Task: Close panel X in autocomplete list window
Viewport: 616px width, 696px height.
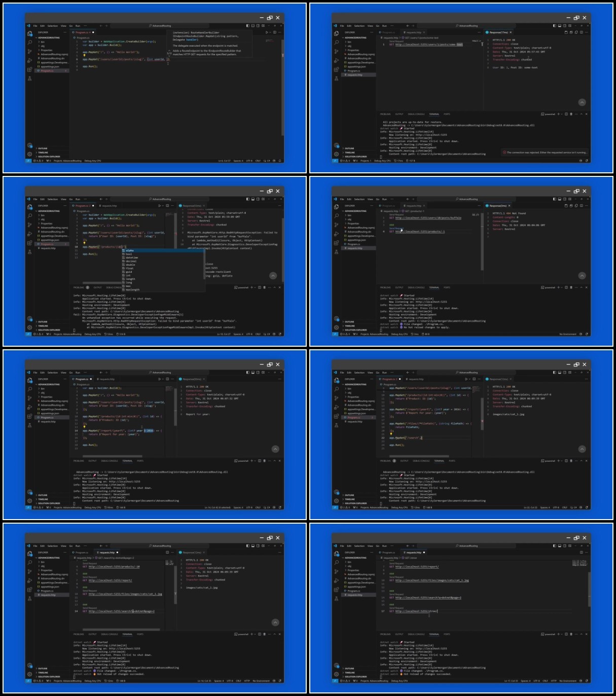Action: pyautogui.click(x=280, y=287)
